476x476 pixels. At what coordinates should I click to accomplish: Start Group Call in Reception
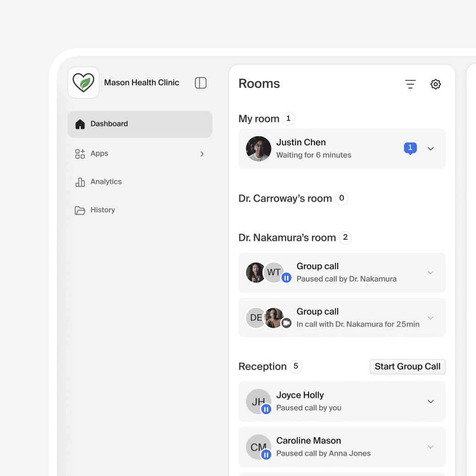coord(407,367)
